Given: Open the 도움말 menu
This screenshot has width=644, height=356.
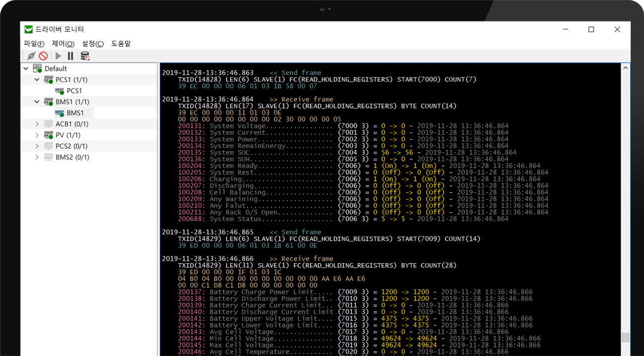Looking at the screenshot, I should [121, 44].
